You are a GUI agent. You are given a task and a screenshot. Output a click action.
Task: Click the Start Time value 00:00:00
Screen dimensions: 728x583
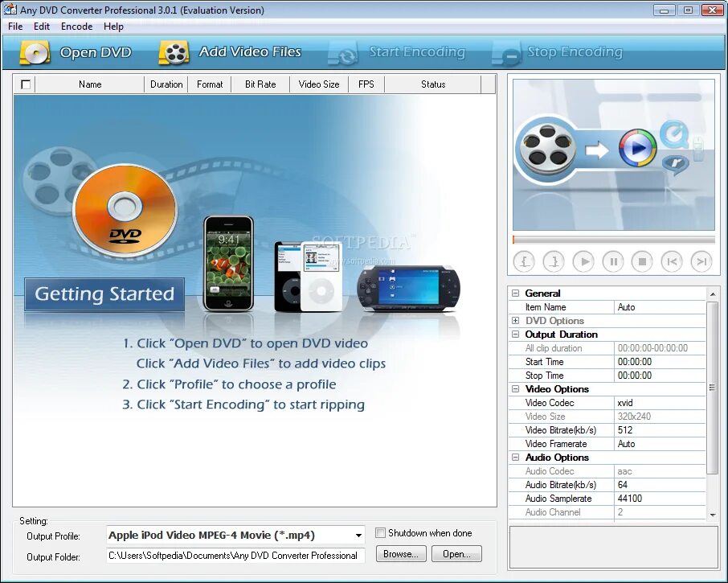click(x=660, y=362)
